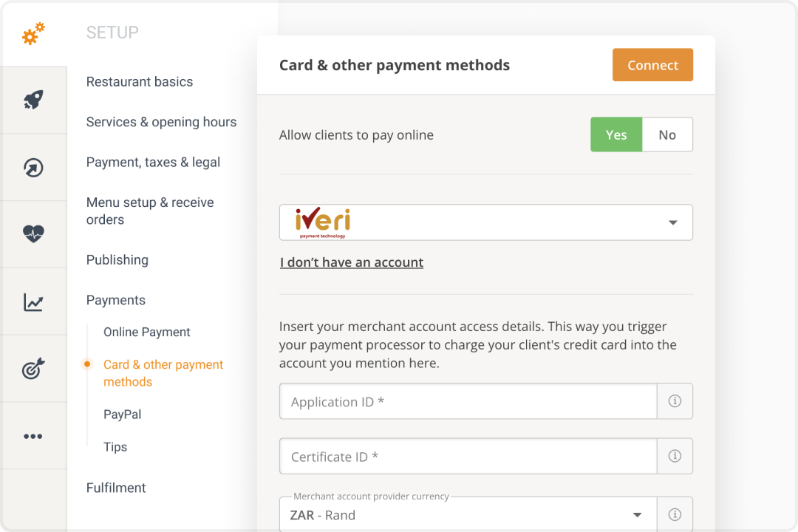Focus the Application ID input field
Viewport: 798px width, 532px height.
coord(468,401)
